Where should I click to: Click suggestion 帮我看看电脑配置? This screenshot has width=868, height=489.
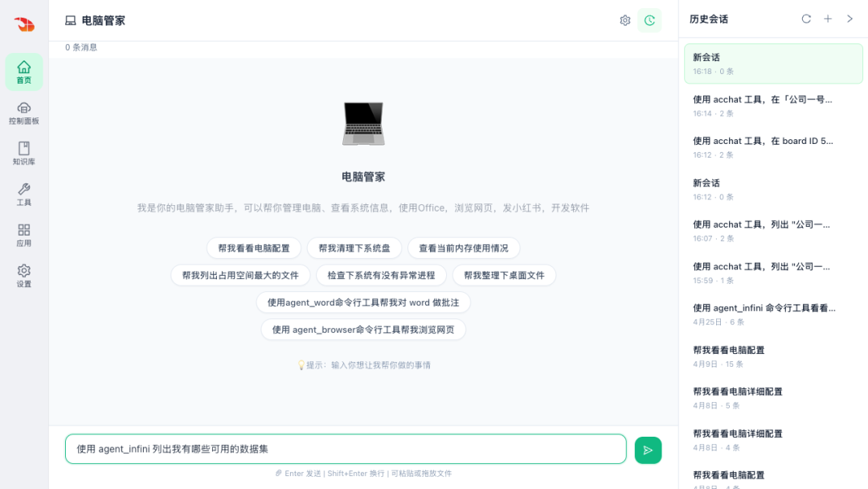[x=253, y=248]
